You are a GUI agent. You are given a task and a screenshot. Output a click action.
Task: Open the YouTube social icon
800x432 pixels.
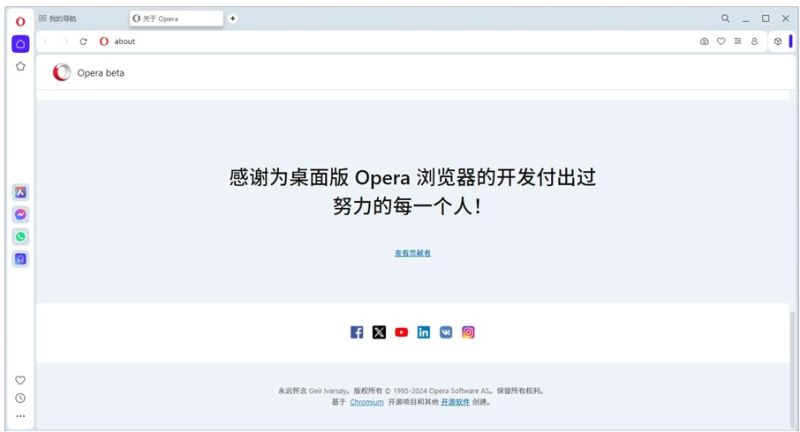[402, 333]
